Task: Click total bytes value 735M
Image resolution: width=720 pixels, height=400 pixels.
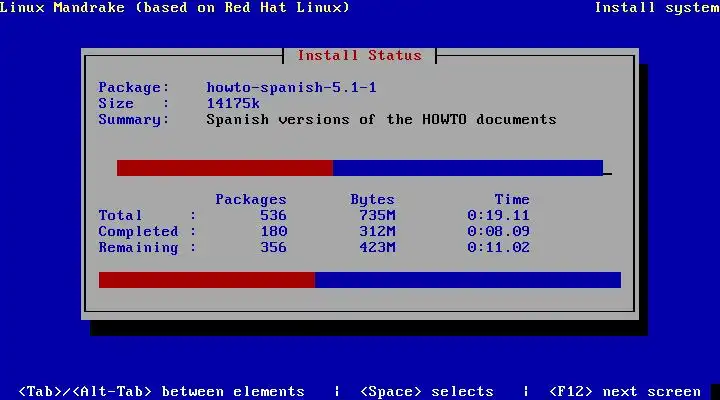Action: click(377, 215)
